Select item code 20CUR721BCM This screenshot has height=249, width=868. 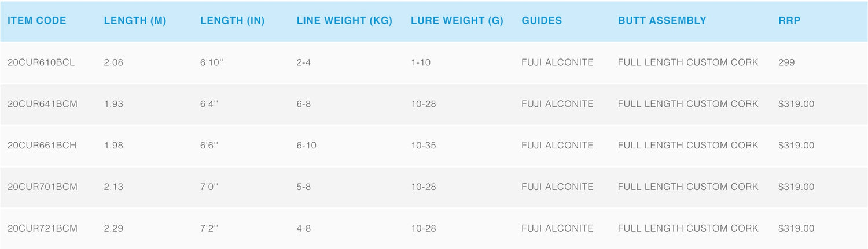tap(42, 229)
